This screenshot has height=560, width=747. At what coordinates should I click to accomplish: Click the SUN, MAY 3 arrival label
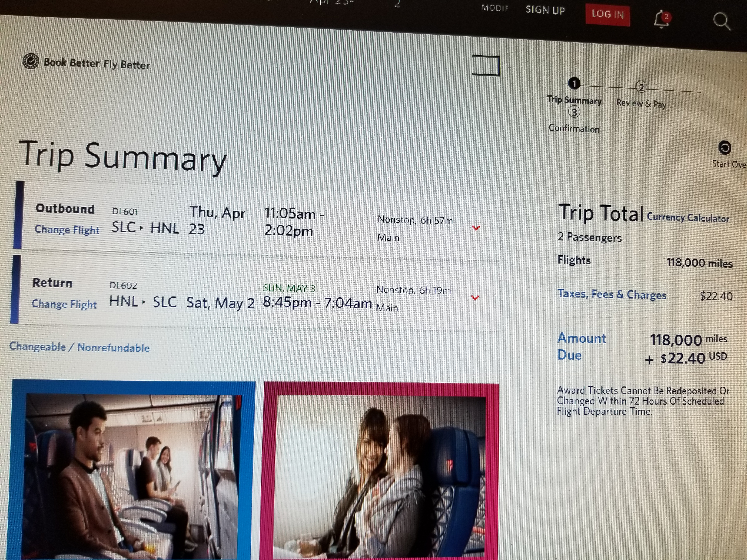tap(289, 288)
